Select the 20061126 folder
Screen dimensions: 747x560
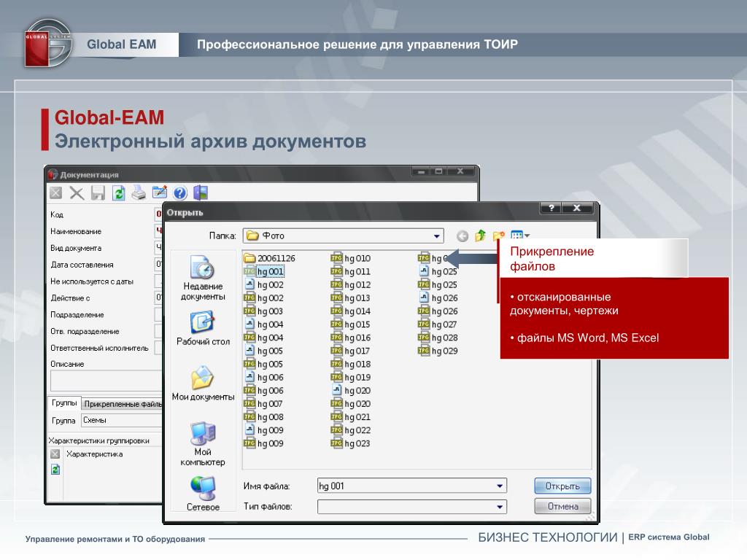coord(270,258)
